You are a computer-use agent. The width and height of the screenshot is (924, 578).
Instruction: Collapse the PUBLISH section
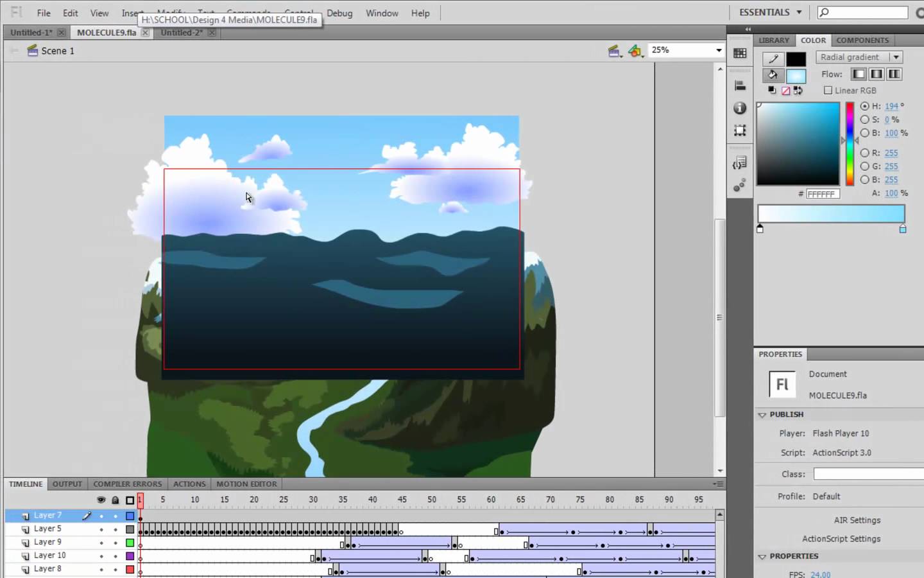[x=762, y=415]
